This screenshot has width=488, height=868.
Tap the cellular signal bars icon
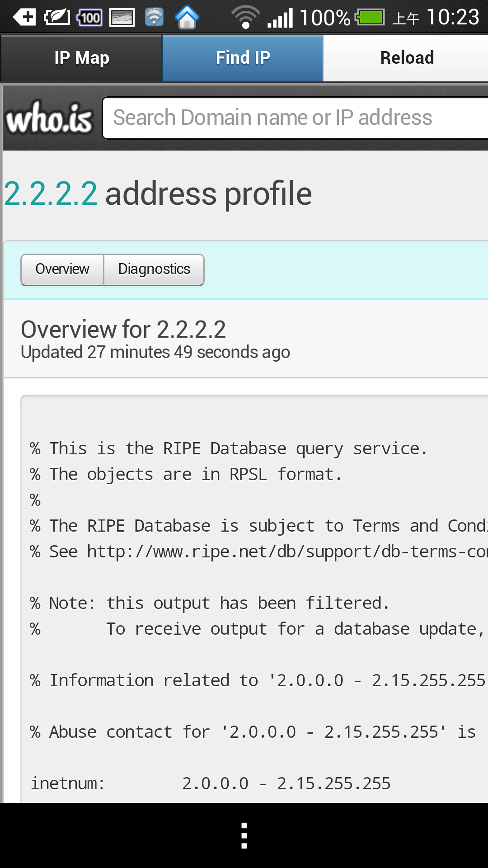click(280, 18)
